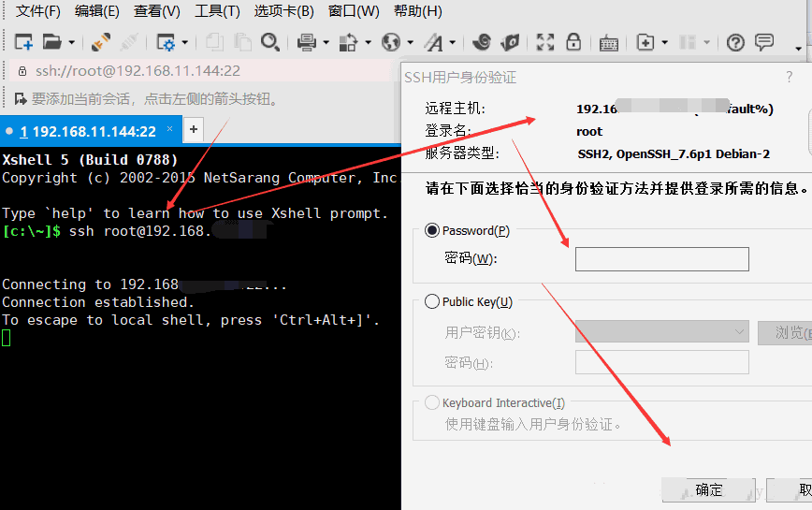The height and width of the screenshot is (510, 812).
Task: Expand the new tab layout dropdown arrow
Action: coord(665,42)
